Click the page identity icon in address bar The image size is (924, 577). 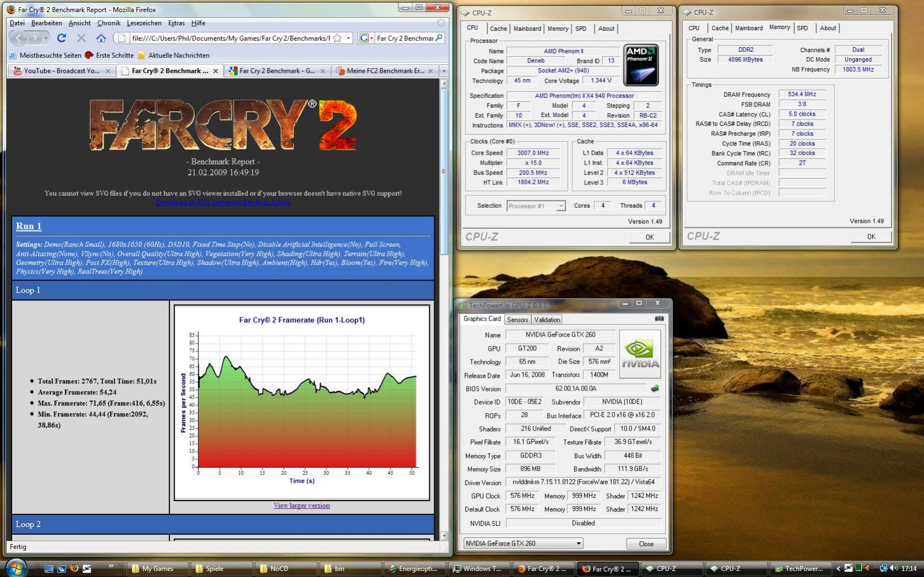point(122,38)
